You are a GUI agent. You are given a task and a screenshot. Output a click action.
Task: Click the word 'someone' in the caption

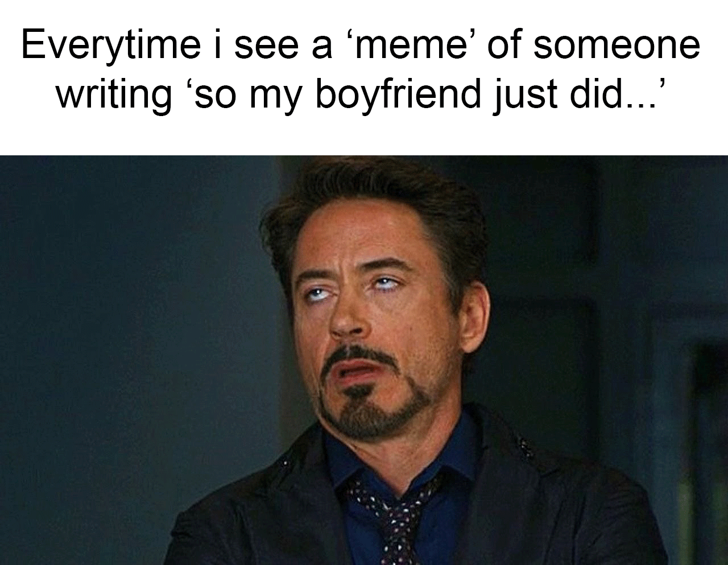pyautogui.click(x=617, y=44)
